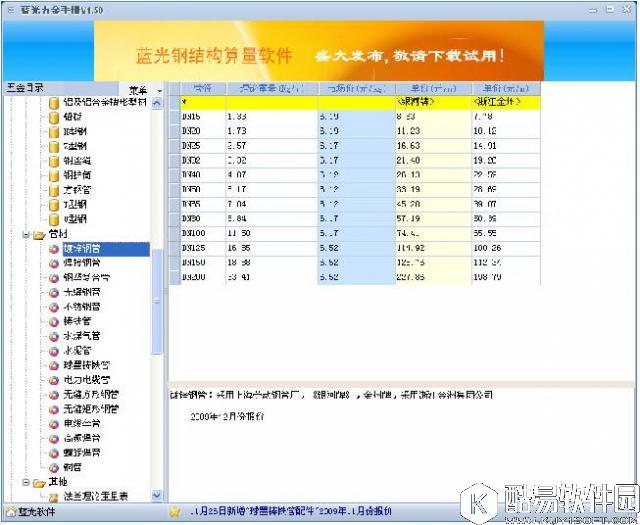Image resolution: width=640 pixels, height=525 pixels.
Task: Click the 100.26 unit price cell
Action: click(x=506, y=248)
